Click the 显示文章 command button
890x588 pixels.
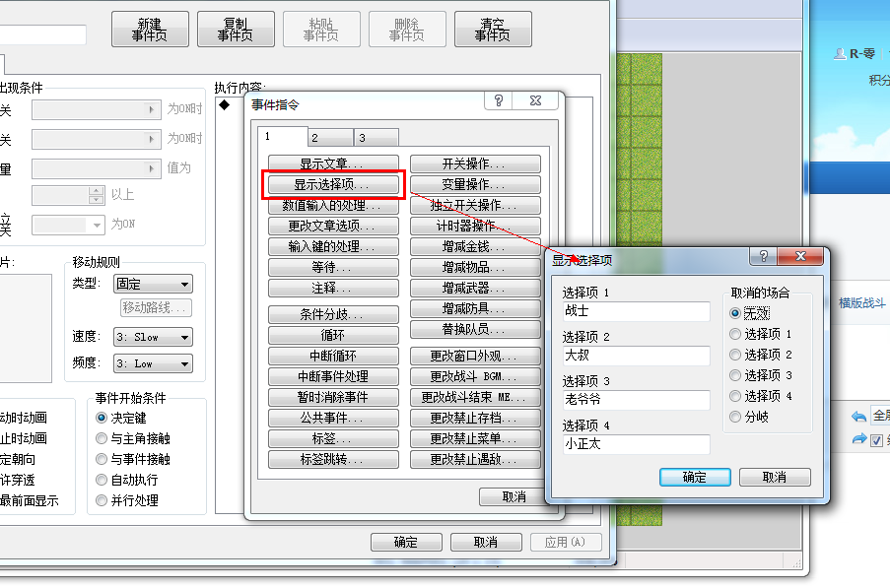(x=333, y=163)
